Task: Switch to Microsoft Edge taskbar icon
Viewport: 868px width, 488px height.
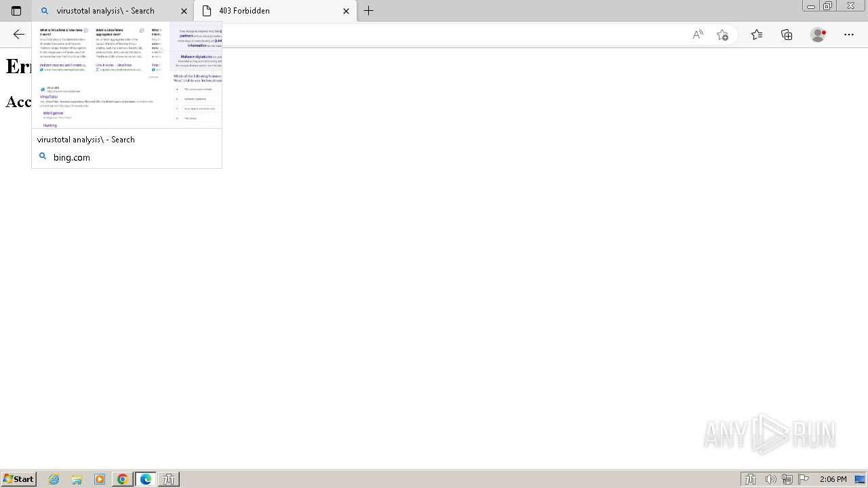Action: [x=146, y=479]
